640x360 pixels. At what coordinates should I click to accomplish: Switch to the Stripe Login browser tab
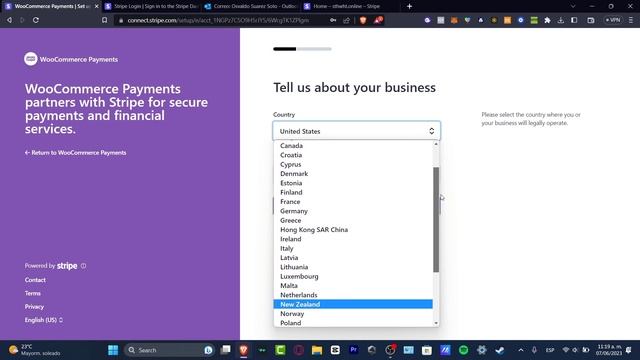coord(152,7)
